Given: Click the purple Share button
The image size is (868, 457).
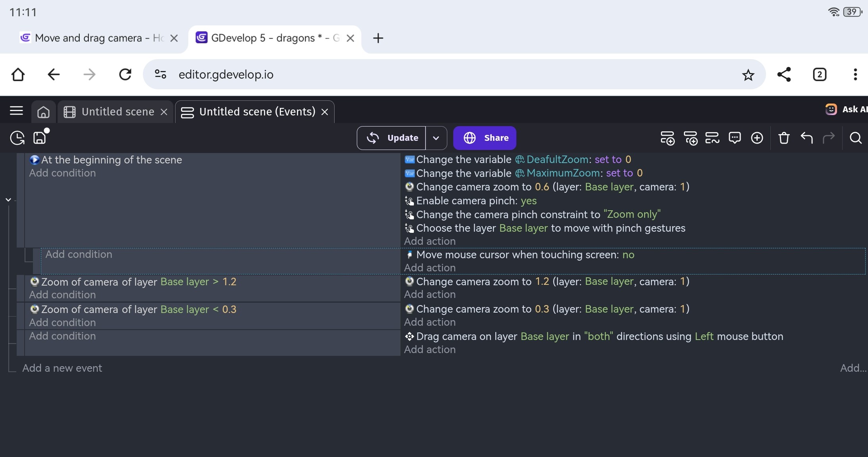Looking at the screenshot, I should (x=485, y=138).
